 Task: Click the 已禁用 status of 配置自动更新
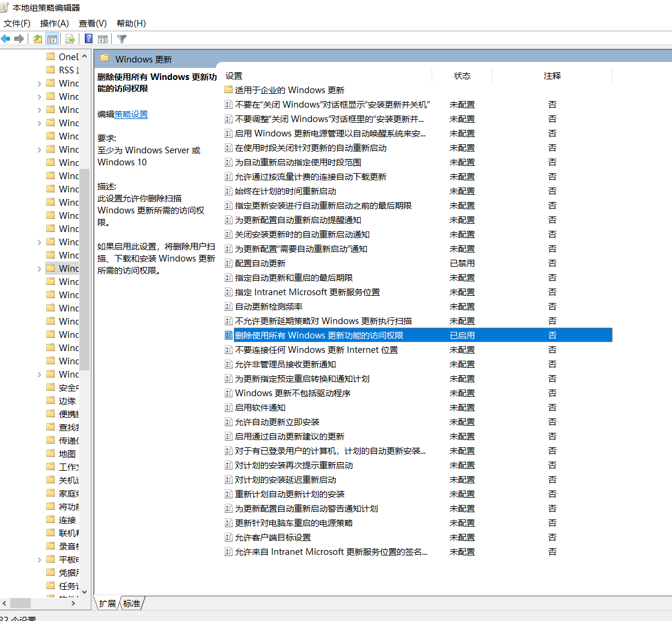pos(462,263)
